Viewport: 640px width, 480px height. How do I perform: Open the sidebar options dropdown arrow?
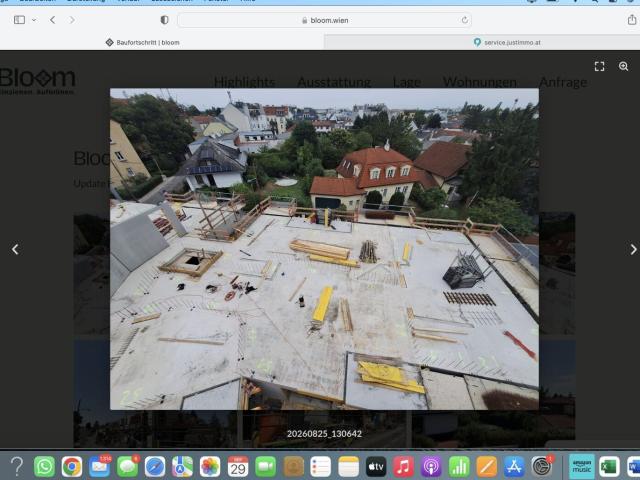pos(34,20)
